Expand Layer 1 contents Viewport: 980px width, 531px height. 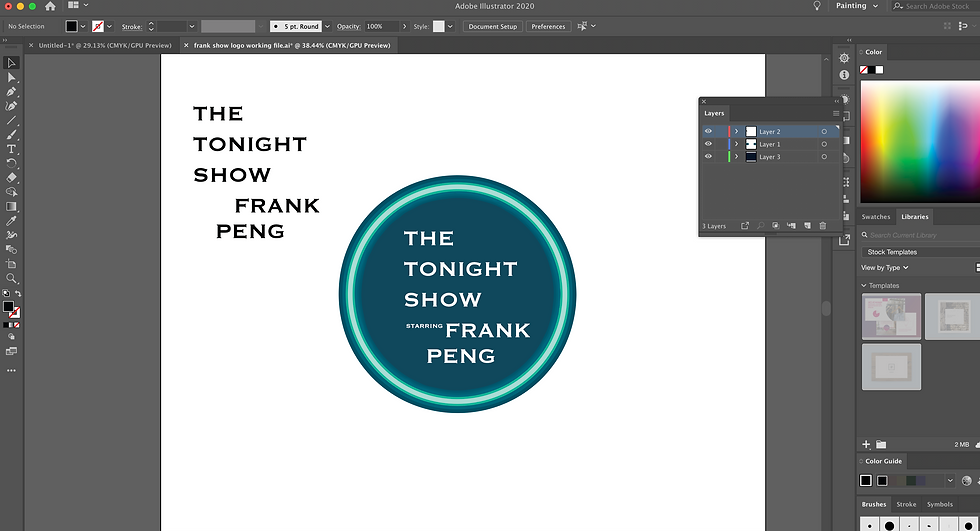(x=736, y=144)
